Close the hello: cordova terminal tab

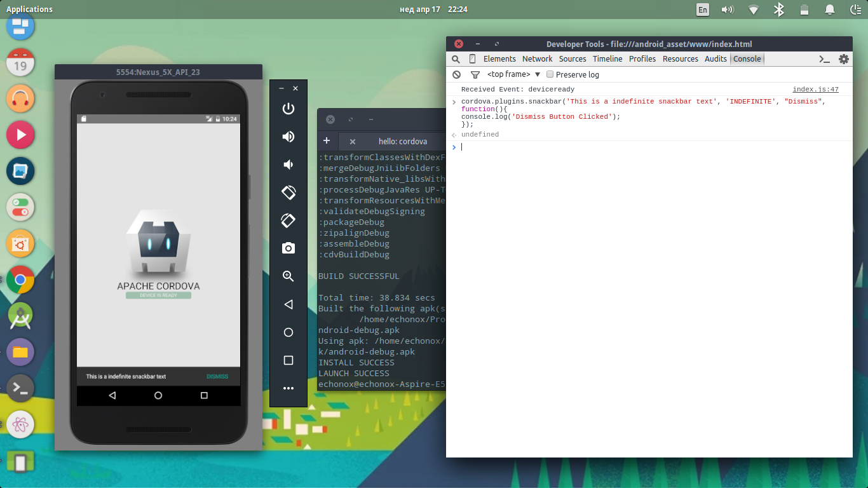tap(353, 142)
